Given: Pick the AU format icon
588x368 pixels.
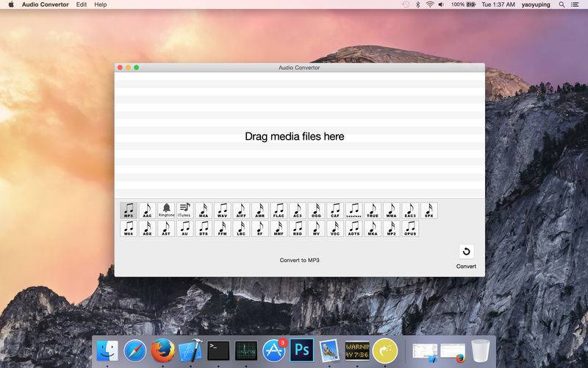Looking at the screenshot, I should 185,228.
